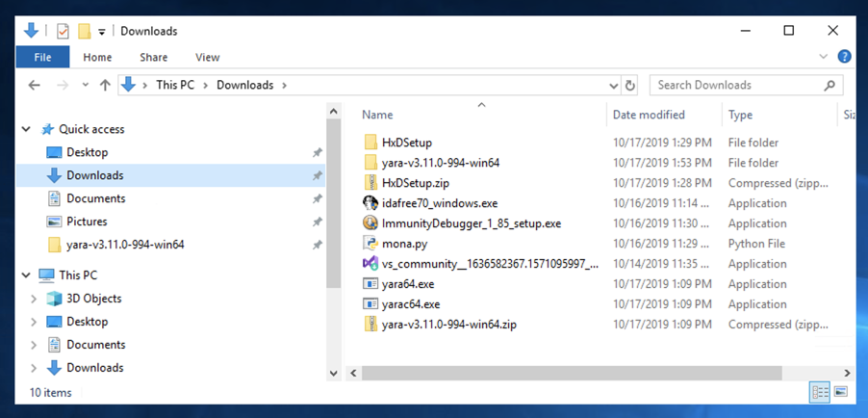Select the HxDSetup.zip archive icon
This screenshot has height=418, width=868.
click(370, 183)
